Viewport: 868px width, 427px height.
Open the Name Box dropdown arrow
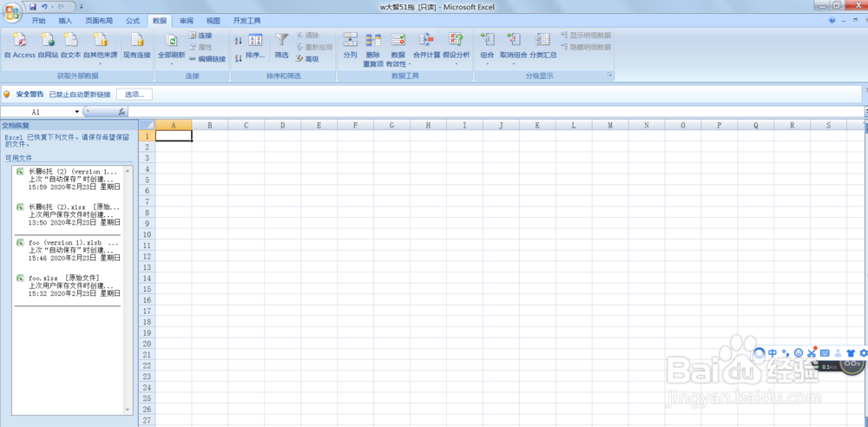[x=77, y=112]
